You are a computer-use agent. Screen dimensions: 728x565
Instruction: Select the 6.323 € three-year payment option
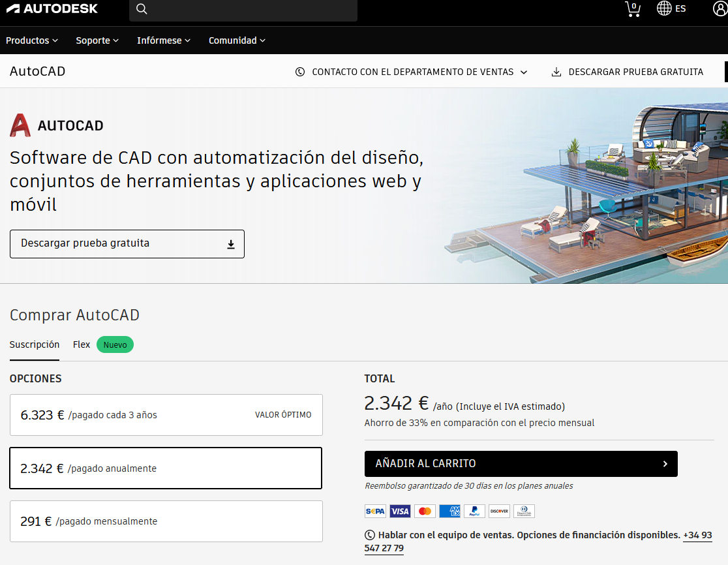pyautogui.click(x=166, y=415)
